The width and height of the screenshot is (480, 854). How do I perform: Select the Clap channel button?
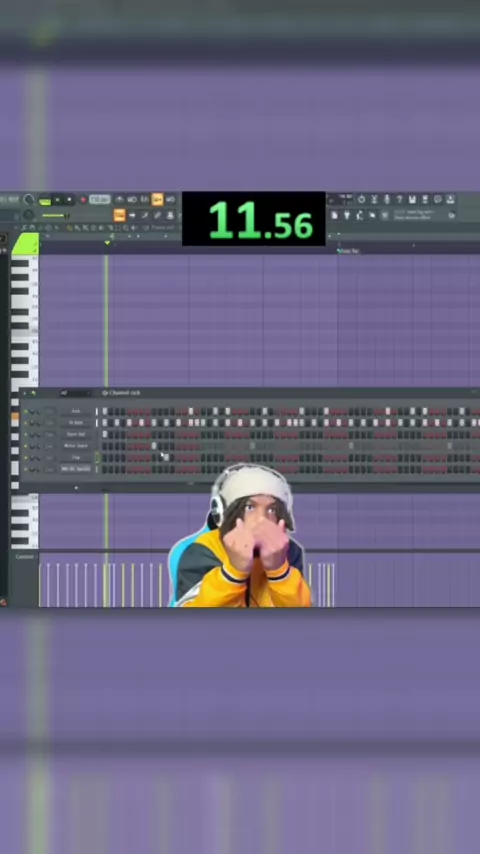pos(76,458)
